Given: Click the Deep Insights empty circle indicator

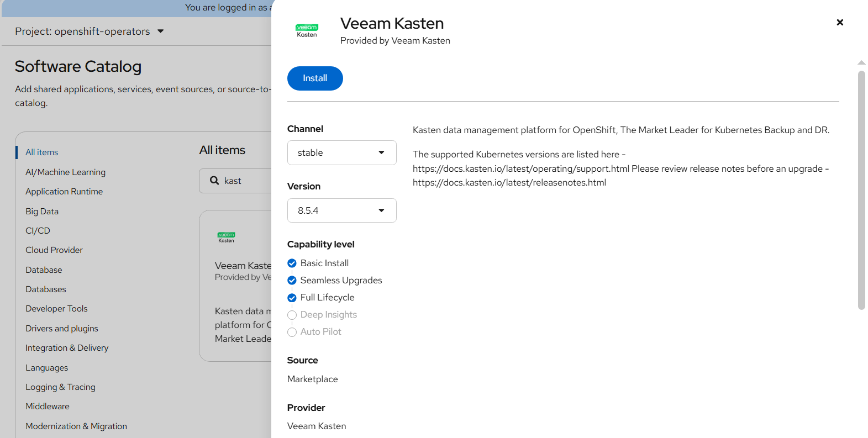Looking at the screenshot, I should pos(292,315).
